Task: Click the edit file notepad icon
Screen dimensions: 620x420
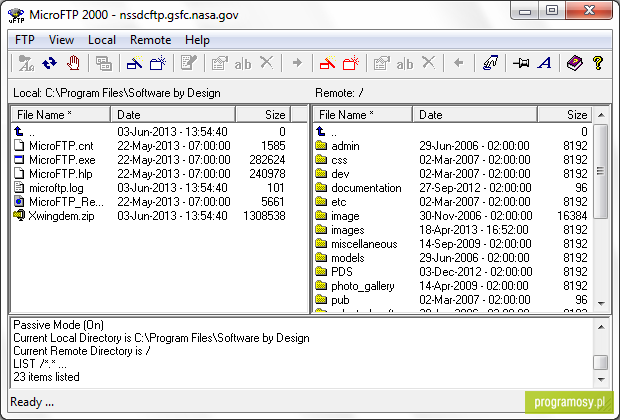Action: click(x=189, y=63)
